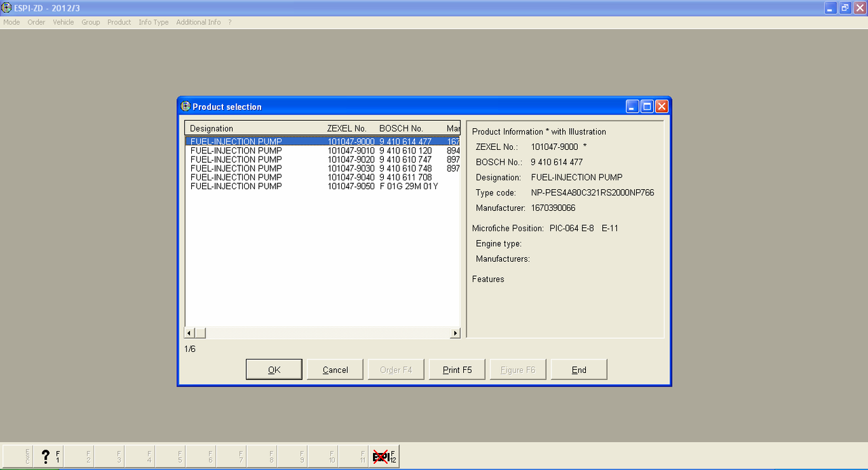
Task: Click the Product selection dialog title icon
Action: coord(186,106)
